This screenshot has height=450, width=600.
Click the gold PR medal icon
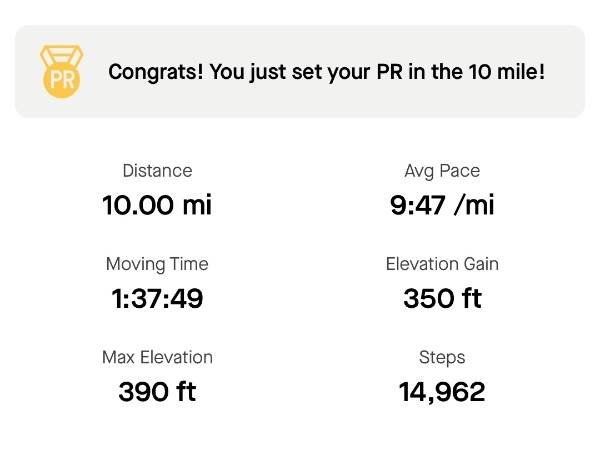(62, 72)
